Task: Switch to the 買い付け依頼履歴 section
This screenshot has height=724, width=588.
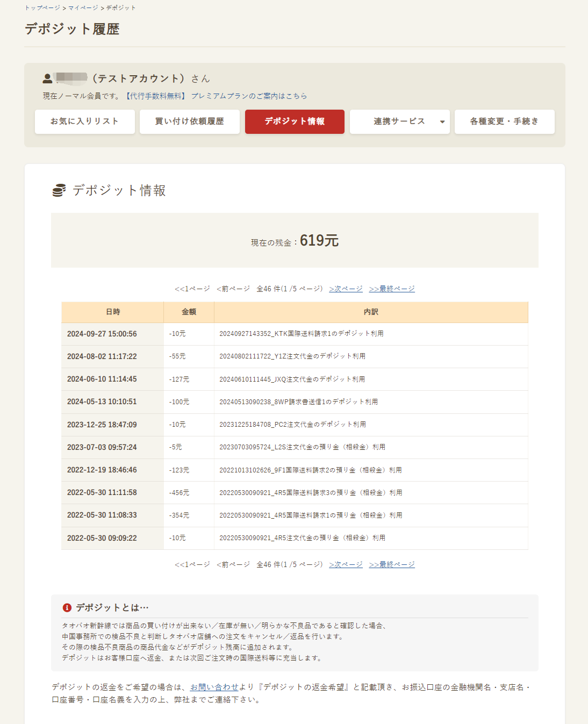Action: tap(189, 121)
